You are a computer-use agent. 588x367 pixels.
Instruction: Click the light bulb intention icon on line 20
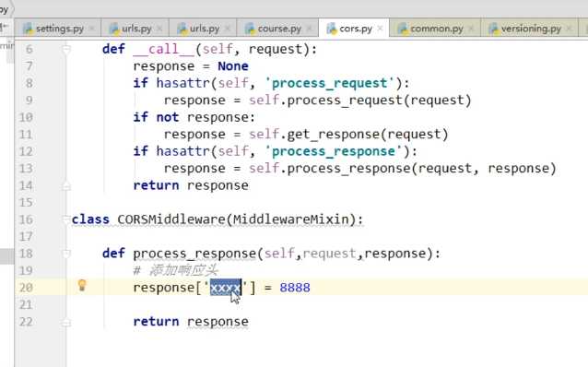pos(82,285)
